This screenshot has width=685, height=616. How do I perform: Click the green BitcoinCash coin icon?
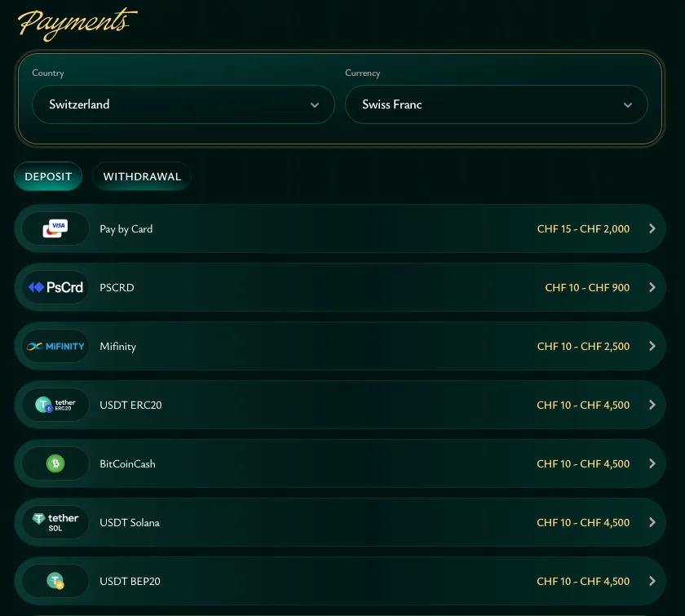coord(55,463)
